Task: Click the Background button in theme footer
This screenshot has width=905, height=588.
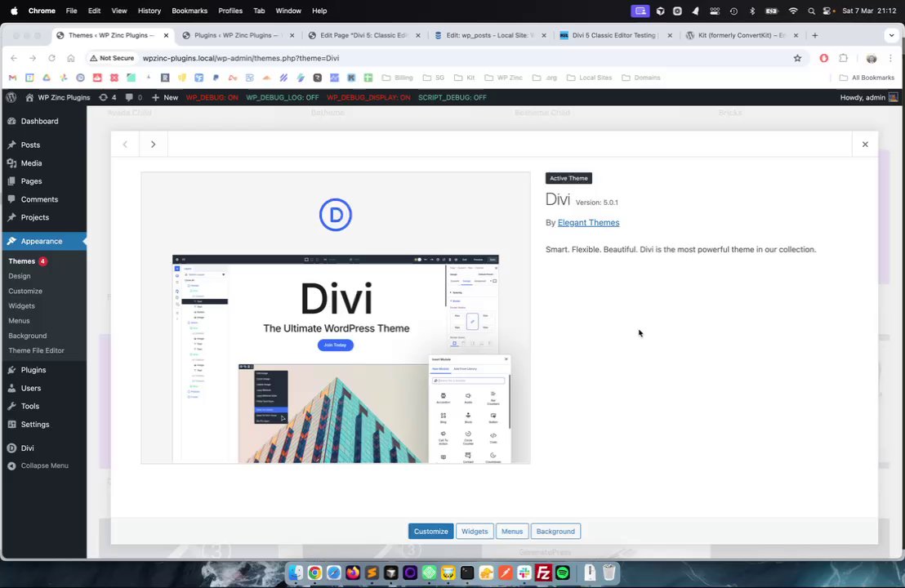Action: pyautogui.click(x=555, y=532)
